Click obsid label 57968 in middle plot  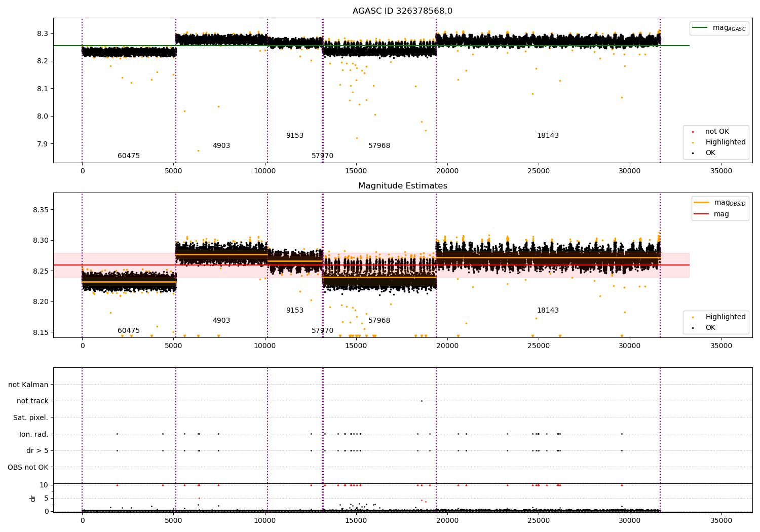tap(379, 321)
